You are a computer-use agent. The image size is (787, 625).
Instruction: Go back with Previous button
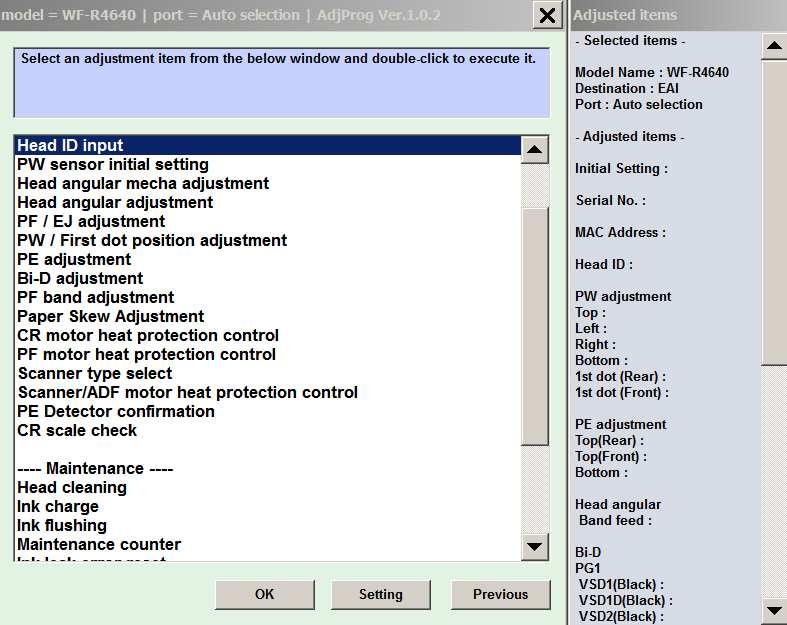(500, 594)
